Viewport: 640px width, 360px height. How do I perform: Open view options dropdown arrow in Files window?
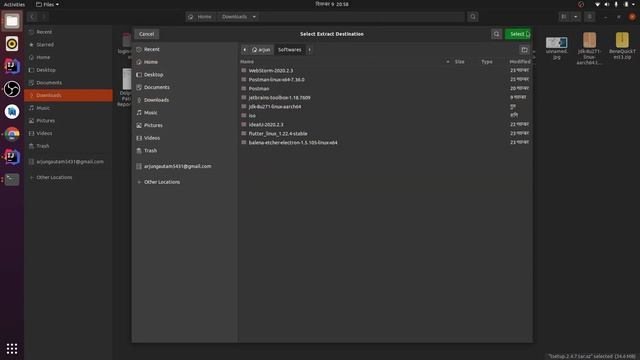[576, 17]
